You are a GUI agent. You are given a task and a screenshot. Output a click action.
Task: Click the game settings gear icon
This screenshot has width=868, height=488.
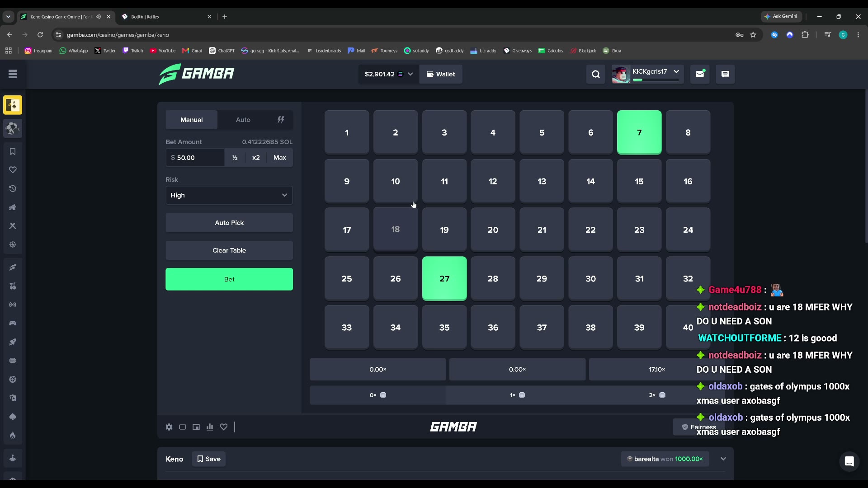pyautogui.click(x=169, y=427)
